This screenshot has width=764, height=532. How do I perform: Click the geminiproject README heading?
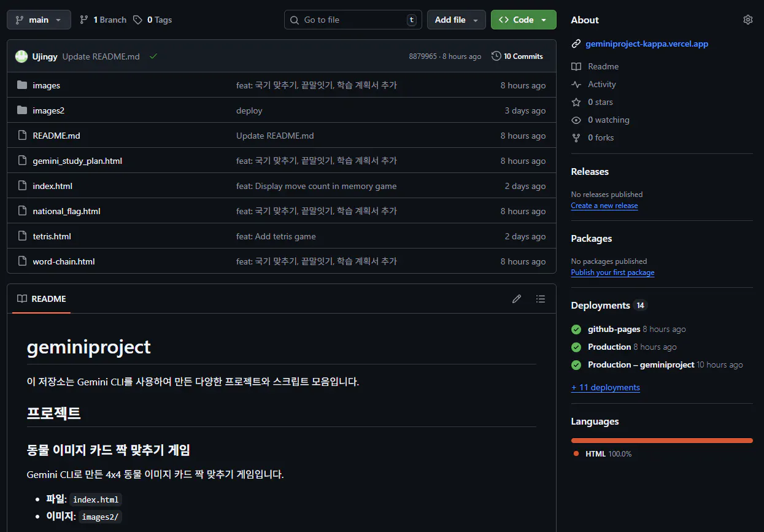click(89, 347)
